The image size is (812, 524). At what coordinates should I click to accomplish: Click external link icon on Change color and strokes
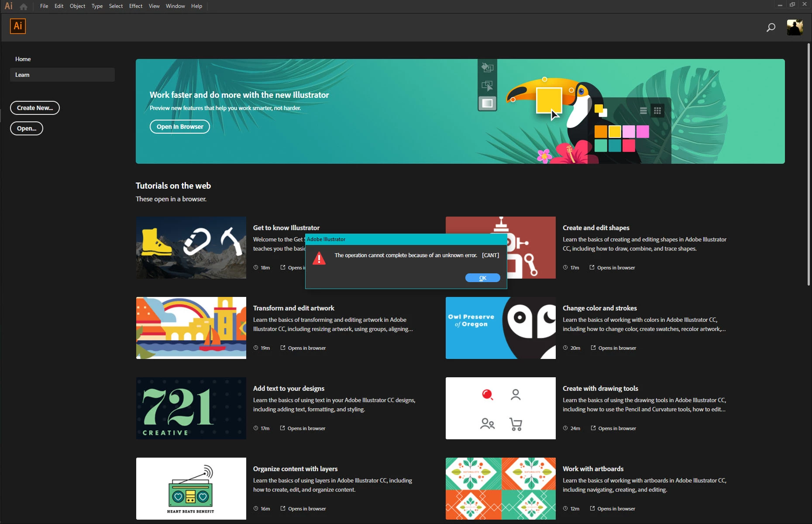593,348
